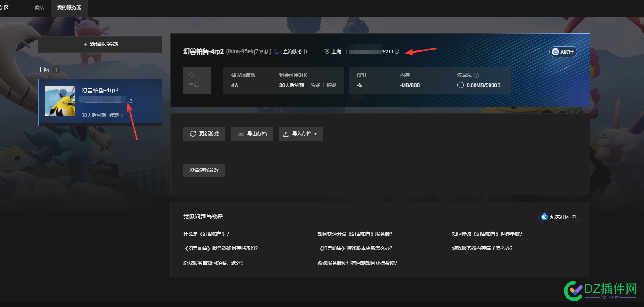This screenshot has height=307, width=644.
Task: Click 销毁 to destroy the server
Action: [x=331, y=85]
